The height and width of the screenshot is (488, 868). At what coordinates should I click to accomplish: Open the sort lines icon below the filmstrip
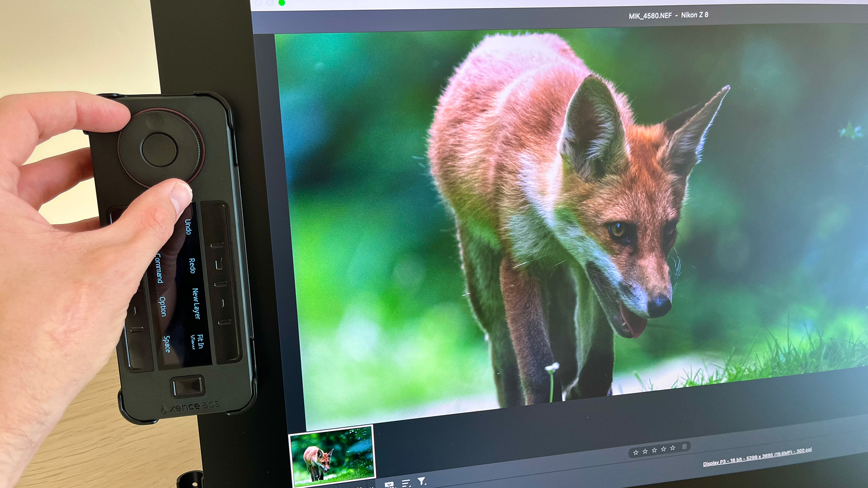click(406, 483)
